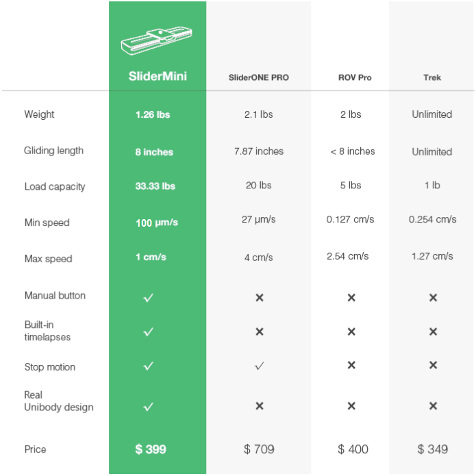The width and height of the screenshot is (476, 476).
Task: Click SliderONE PRO Manual button cross
Action: coord(260,297)
